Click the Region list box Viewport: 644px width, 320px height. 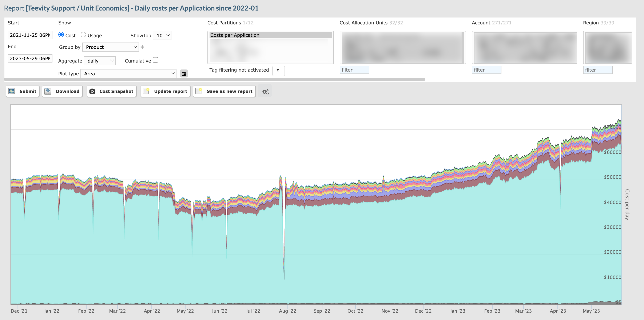pyautogui.click(x=608, y=48)
